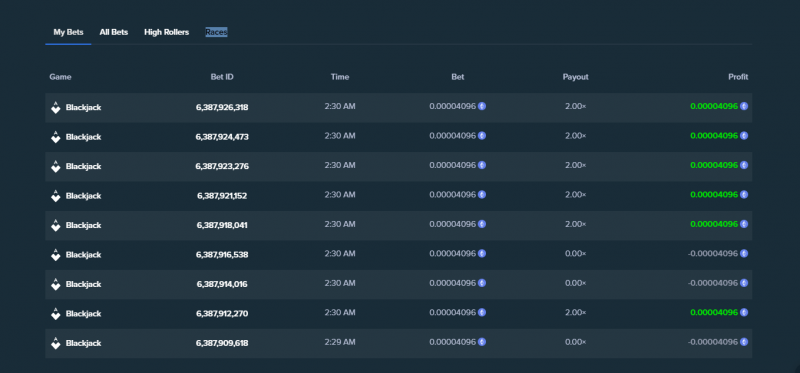
Task: Click the Profit coin icon for bet 6,387,923,276
Action: point(744,165)
